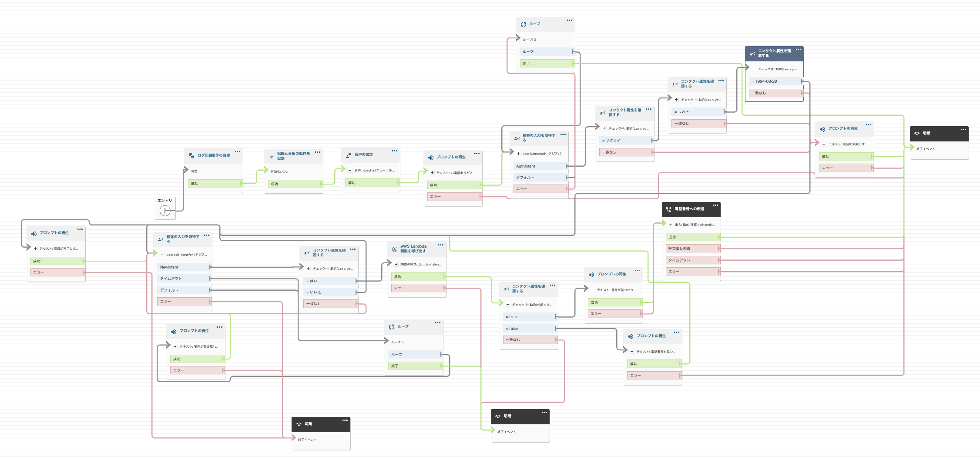Expand plus on Lex: NameAuth row

tap(518, 154)
